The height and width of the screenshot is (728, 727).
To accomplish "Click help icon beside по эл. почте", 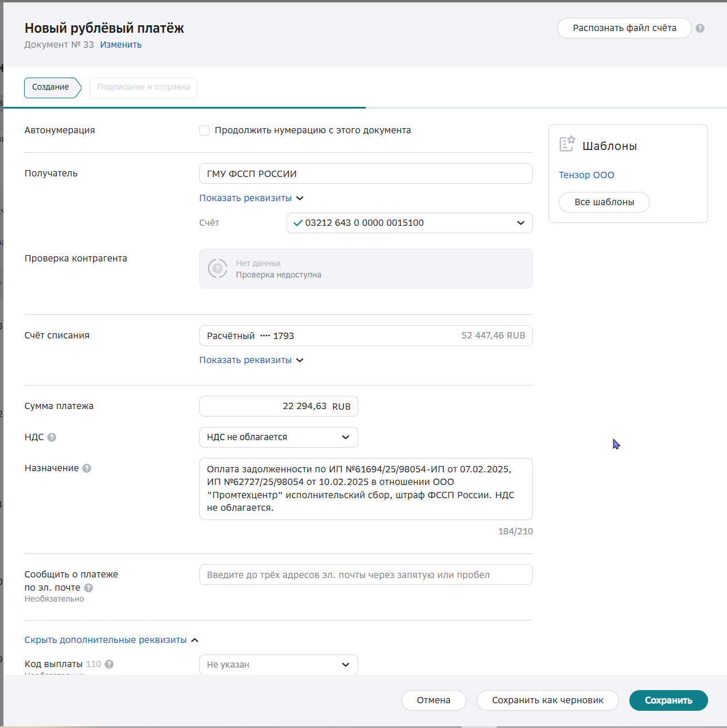I will [88, 588].
